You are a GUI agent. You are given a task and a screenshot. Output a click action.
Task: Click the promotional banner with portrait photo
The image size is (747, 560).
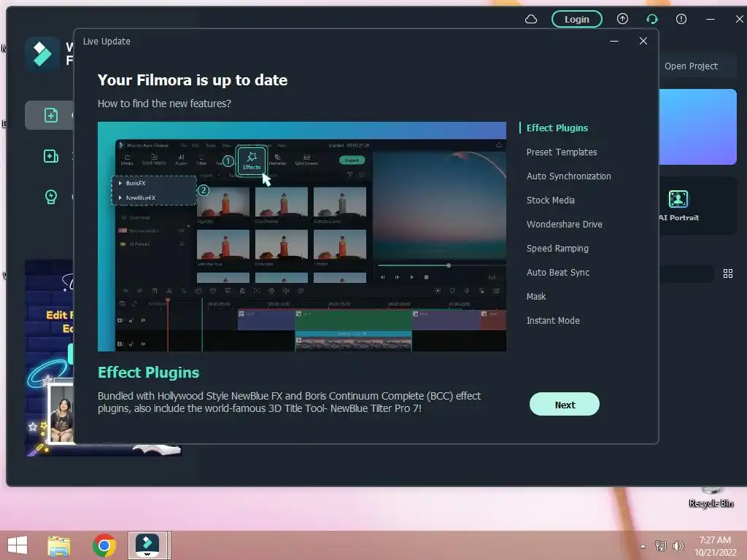pyautogui.click(x=50, y=357)
